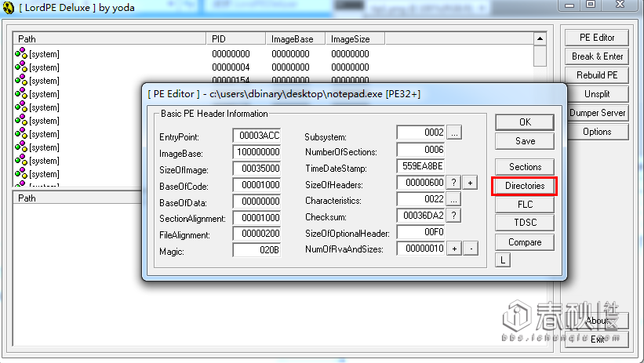Edit the SizeOfImage field
The width and height of the screenshot is (644, 363).
[257, 169]
